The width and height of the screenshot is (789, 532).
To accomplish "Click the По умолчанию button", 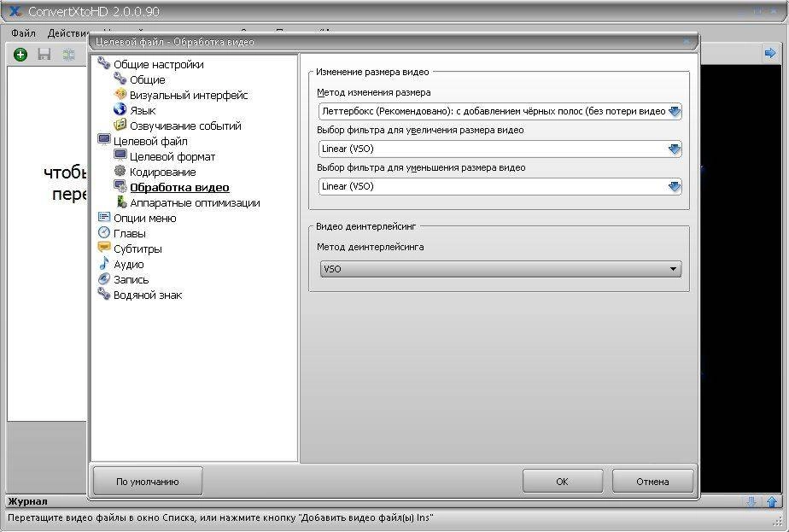I will pos(148,482).
